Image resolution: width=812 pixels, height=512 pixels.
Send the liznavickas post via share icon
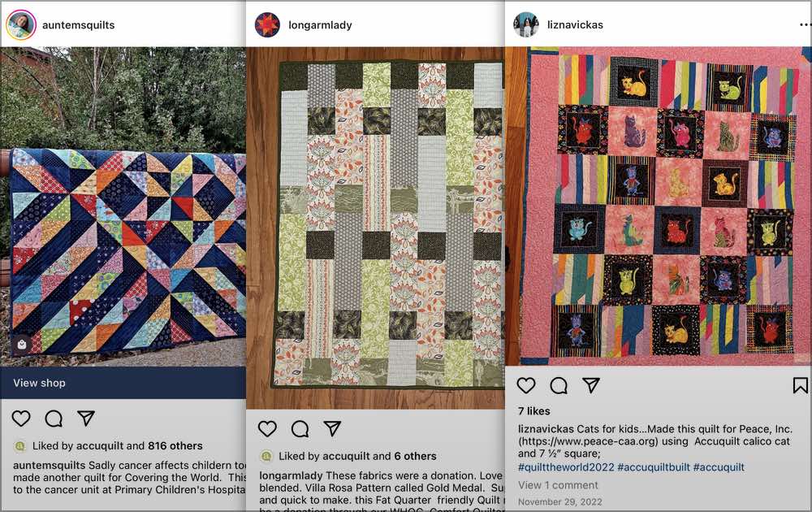pos(591,384)
